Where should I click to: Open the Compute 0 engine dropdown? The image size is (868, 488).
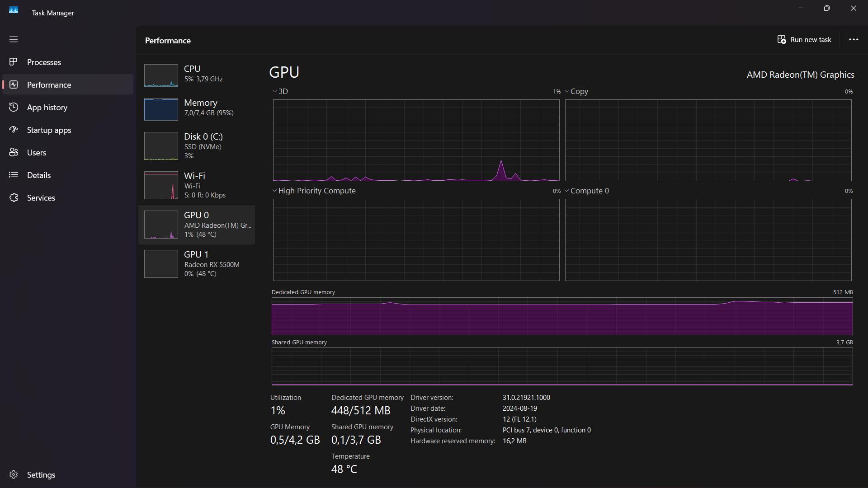click(x=566, y=191)
